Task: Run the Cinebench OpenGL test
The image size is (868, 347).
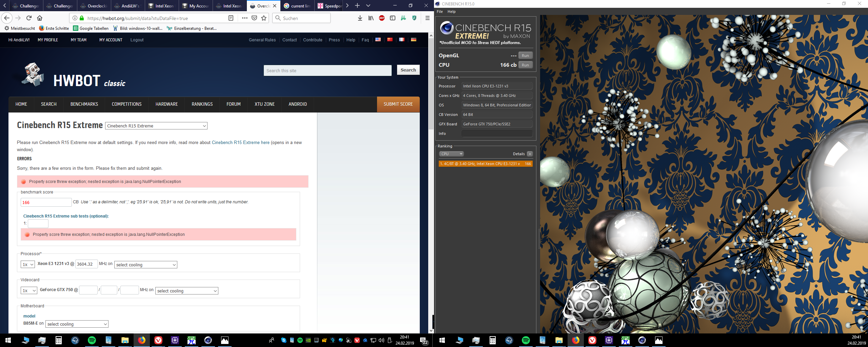Action: [525, 56]
